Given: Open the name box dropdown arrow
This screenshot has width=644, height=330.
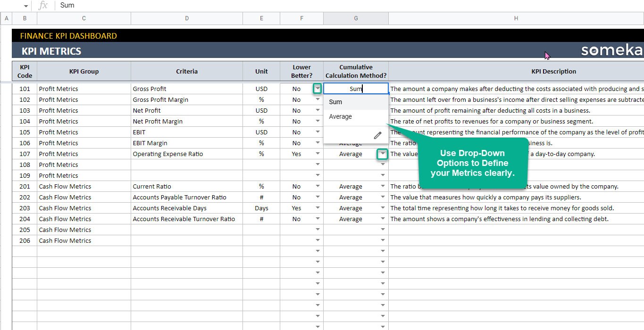Looking at the screenshot, I should [x=25, y=6].
